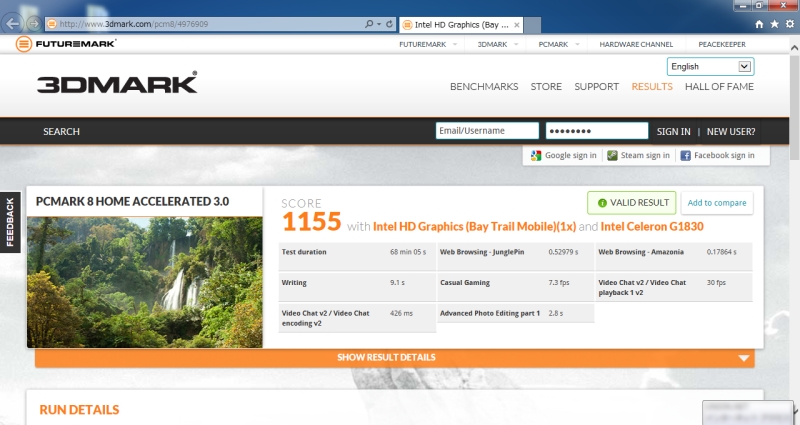Open browser home page icon
The image size is (800, 425).
[x=759, y=24]
